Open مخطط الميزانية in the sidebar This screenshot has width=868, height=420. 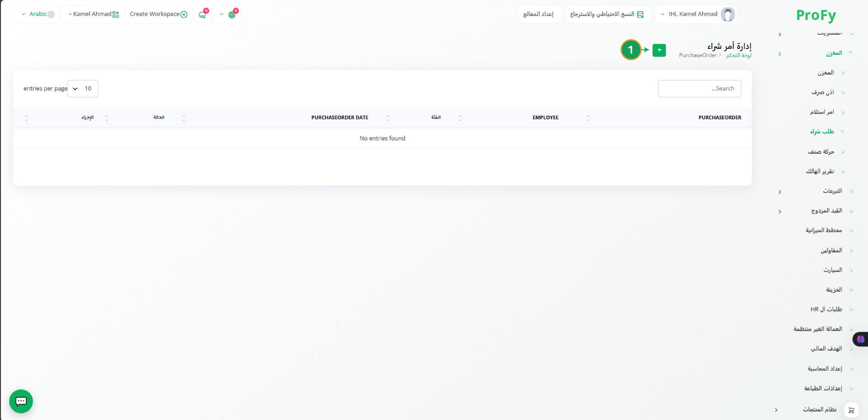[x=824, y=230]
